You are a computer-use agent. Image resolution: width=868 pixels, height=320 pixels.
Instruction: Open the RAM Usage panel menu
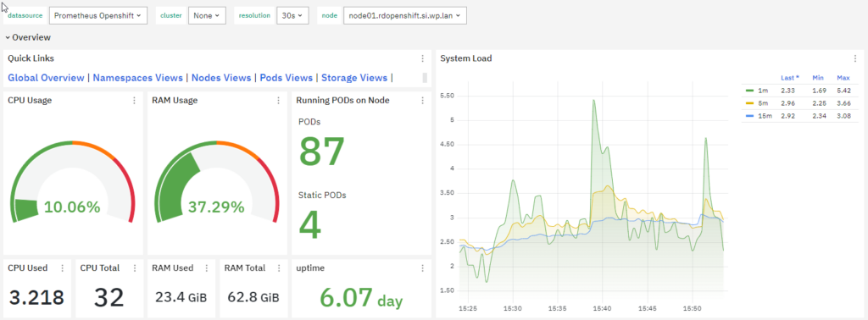point(278,101)
